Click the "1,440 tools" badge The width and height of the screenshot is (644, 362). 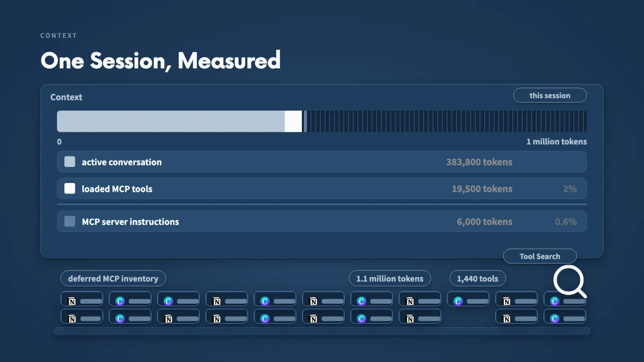(x=477, y=278)
